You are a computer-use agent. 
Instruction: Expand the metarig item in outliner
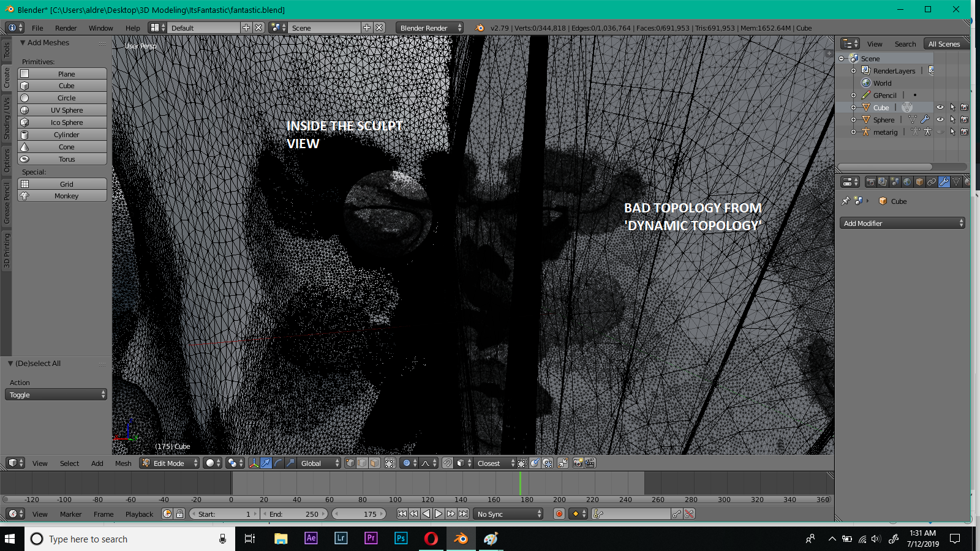pos(853,132)
